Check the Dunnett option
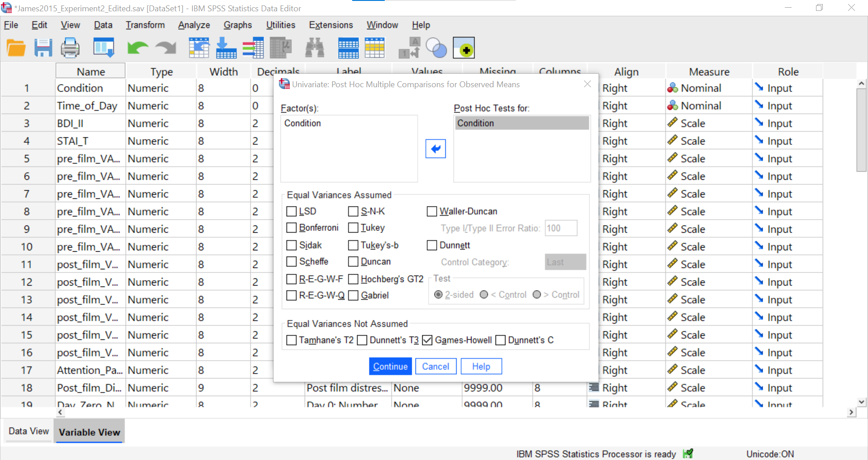Image resolution: width=868 pixels, height=460 pixels. 432,245
